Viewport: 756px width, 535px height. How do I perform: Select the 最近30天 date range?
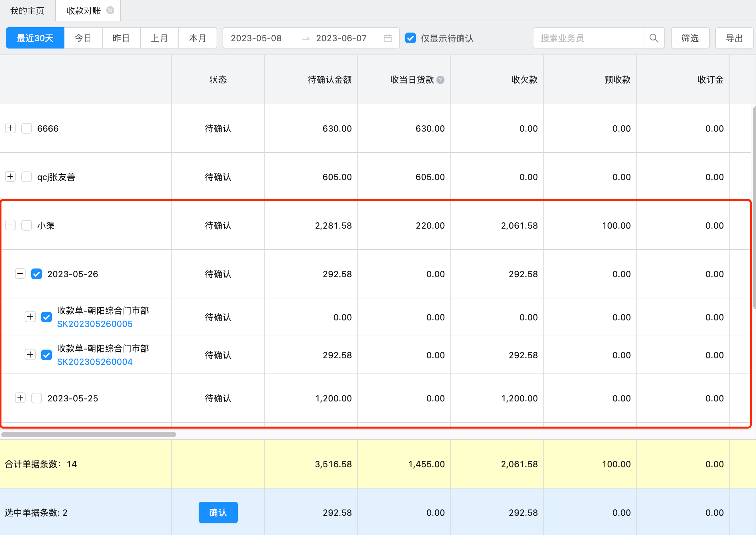tap(35, 38)
